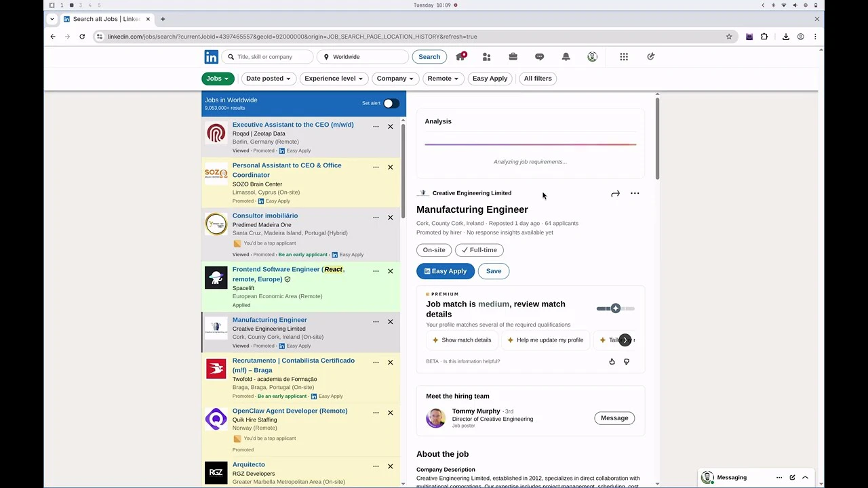Dismiss the Personal Assistant to CEO job

[x=391, y=167]
